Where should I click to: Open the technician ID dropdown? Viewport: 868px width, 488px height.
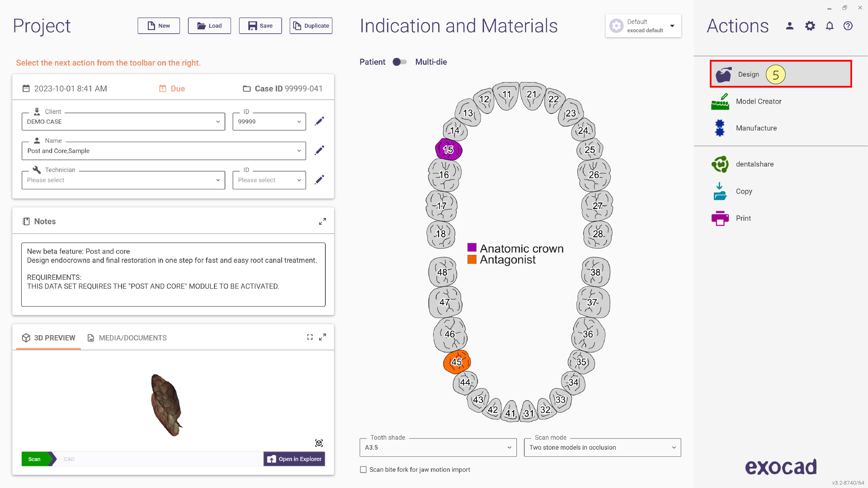coord(269,180)
